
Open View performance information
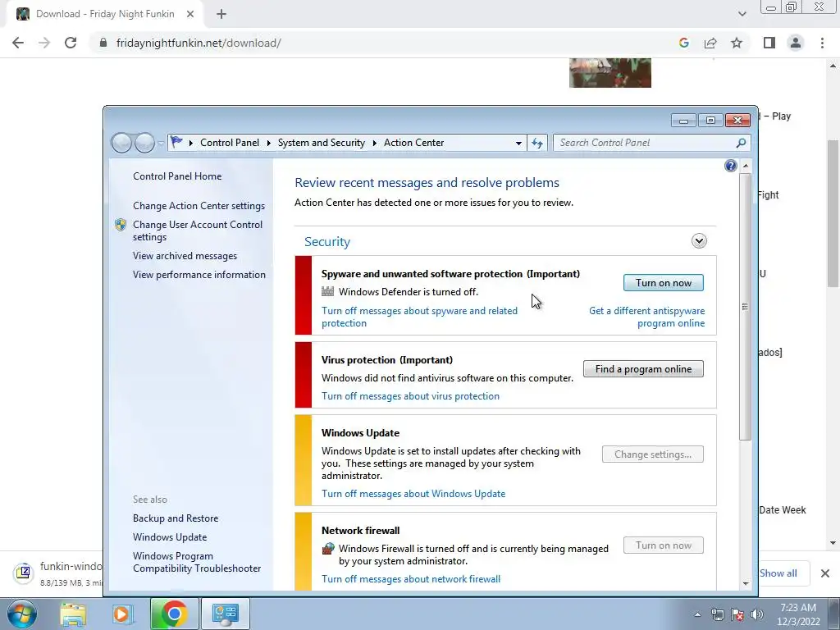(x=199, y=275)
